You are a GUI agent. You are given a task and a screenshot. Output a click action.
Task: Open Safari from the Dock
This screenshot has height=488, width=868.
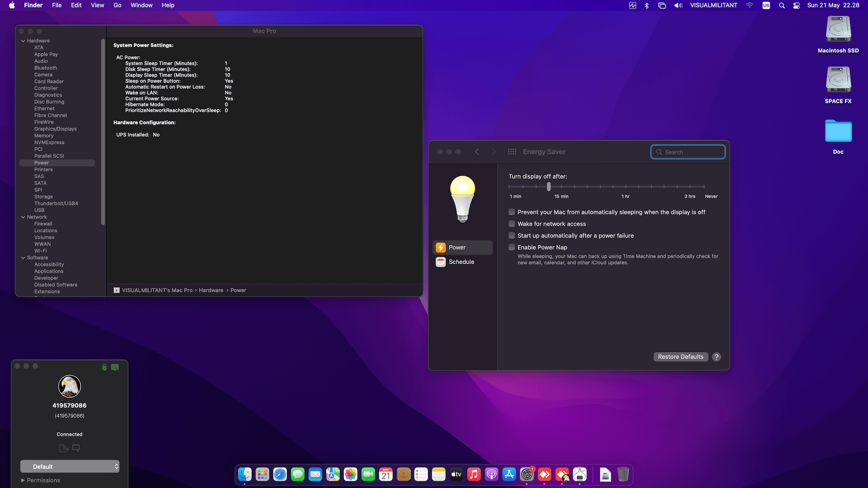click(280, 474)
